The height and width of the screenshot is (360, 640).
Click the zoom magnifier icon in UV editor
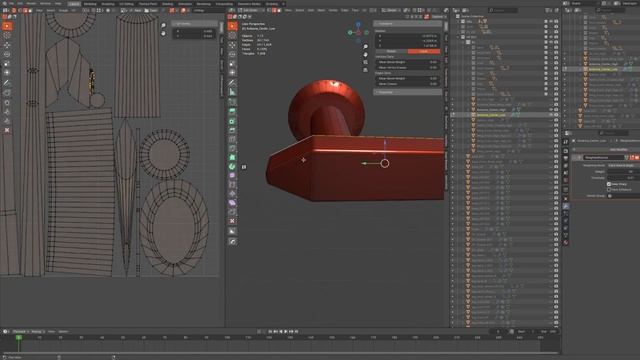[x=163, y=25]
